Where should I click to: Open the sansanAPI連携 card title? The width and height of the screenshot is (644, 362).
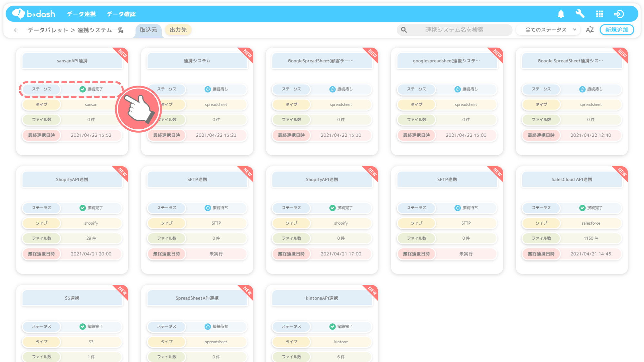point(72,61)
